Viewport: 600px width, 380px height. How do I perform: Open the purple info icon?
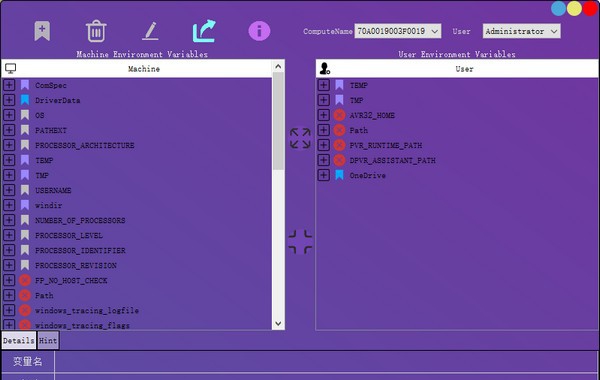[x=259, y=31]
